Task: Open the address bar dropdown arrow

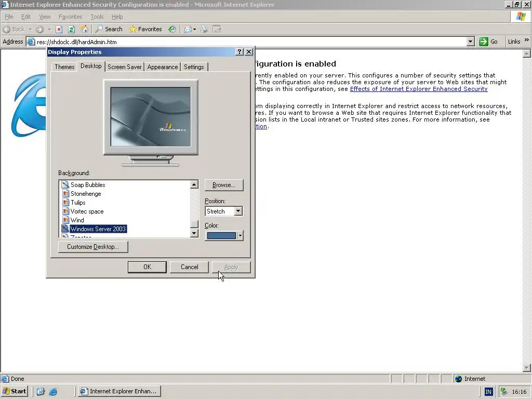Action: pos(470,42)
